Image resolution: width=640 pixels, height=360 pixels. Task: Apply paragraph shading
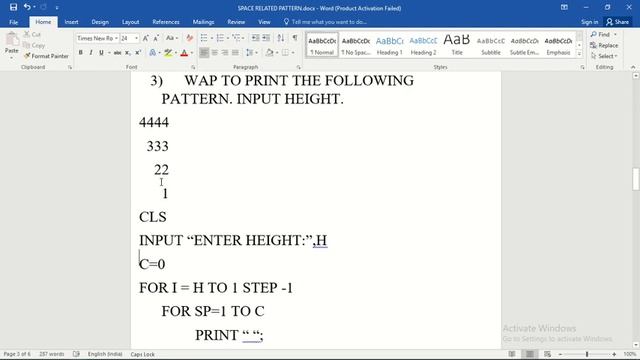pos(269,53)
